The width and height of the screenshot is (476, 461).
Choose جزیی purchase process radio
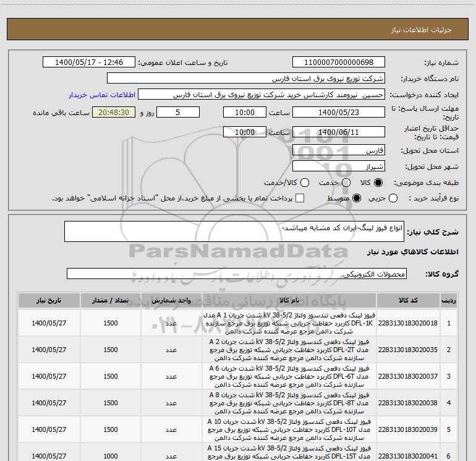[x=393, y=198]
